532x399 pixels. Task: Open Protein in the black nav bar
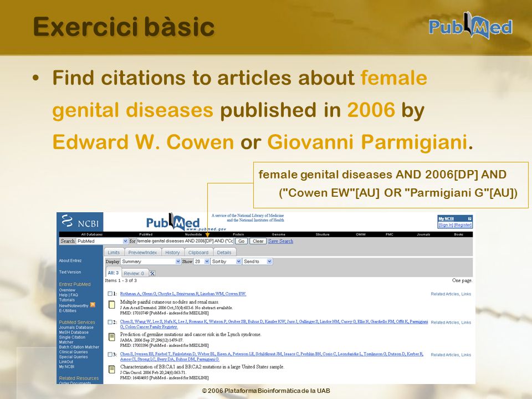pos(238,234)
